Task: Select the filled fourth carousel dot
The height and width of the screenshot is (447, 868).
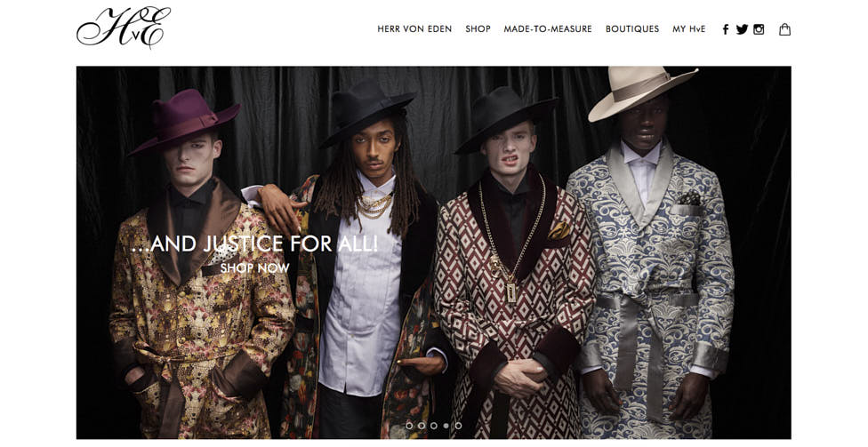Action: [446, 426]
